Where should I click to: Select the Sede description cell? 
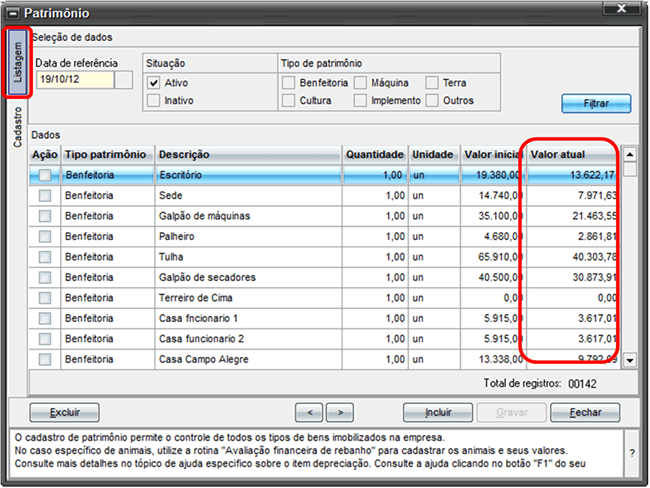pos(249,195)
